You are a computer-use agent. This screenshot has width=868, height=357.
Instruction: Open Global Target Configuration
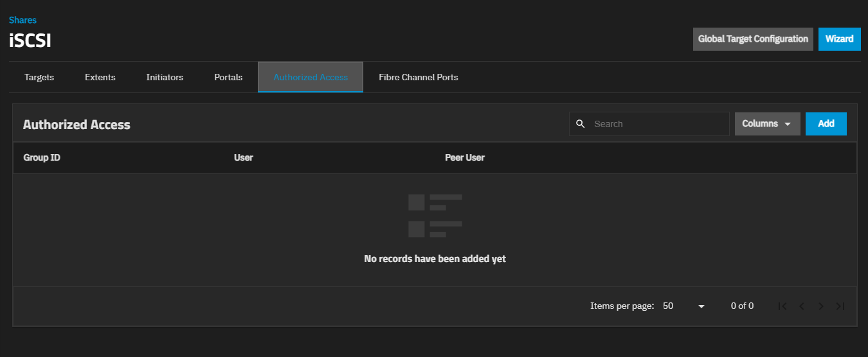[753, 39]
